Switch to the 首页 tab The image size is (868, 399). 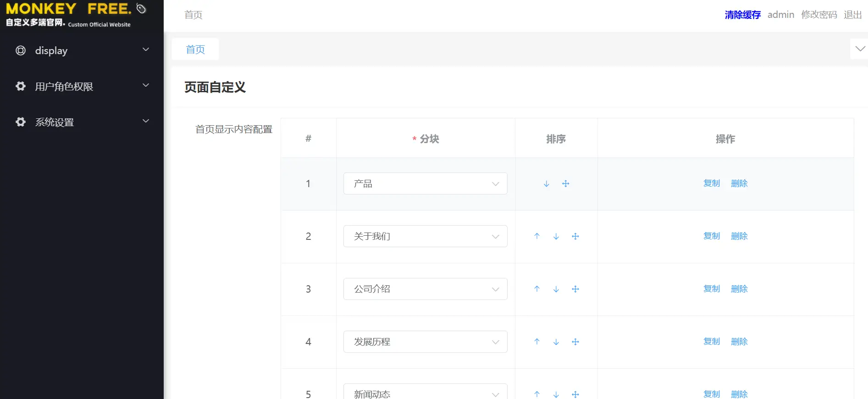tap(195, 50)
